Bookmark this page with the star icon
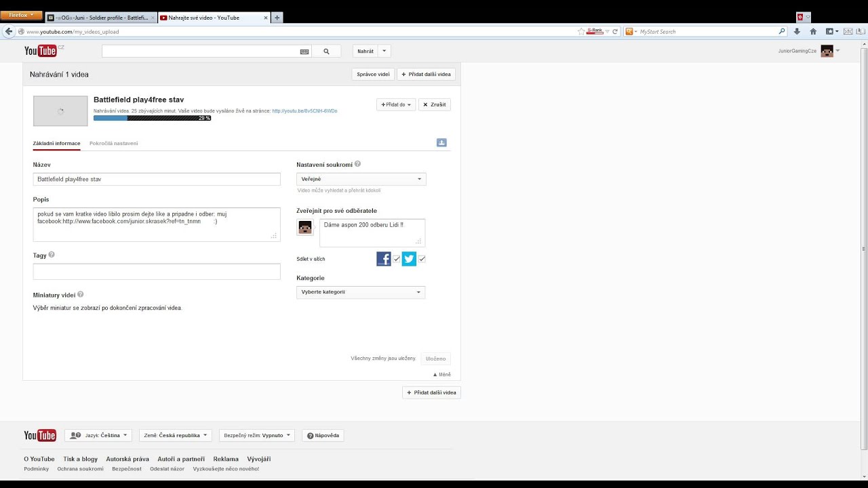Image resolution: width=868 pixels, height=488 pixels. [581, 31]
